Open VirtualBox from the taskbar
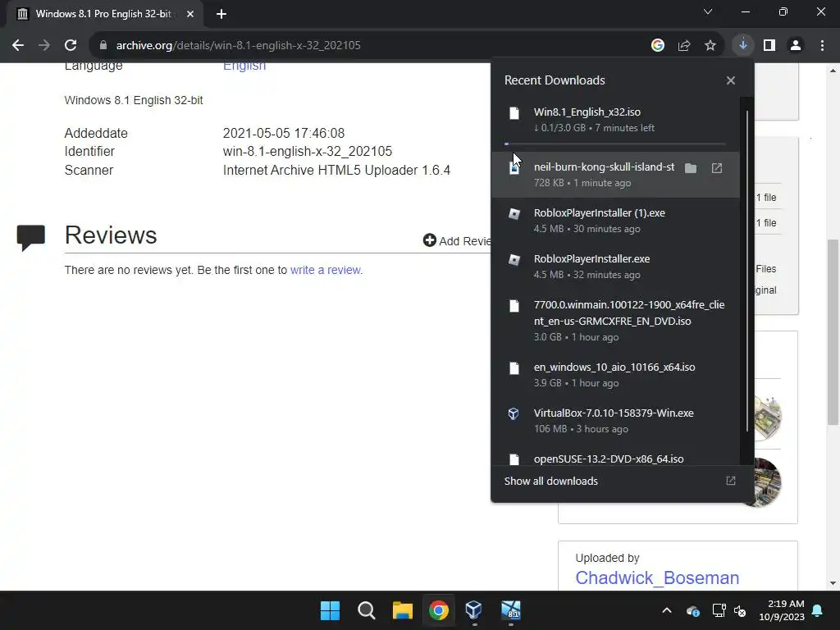Viewport: 840px width, 630px height. pos(474,610)
